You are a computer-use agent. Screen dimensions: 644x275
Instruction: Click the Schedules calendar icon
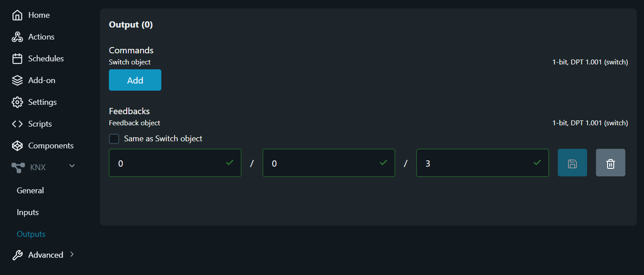point(17,59)
